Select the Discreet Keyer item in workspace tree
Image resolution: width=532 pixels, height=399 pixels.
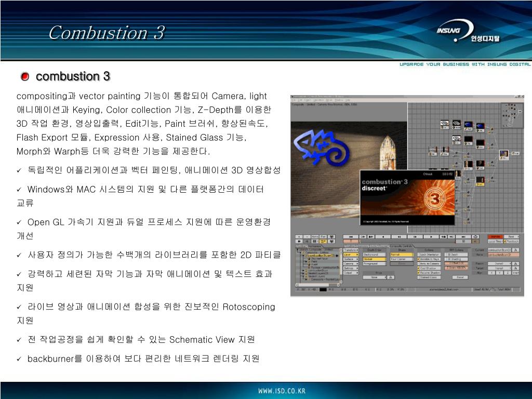317,259
